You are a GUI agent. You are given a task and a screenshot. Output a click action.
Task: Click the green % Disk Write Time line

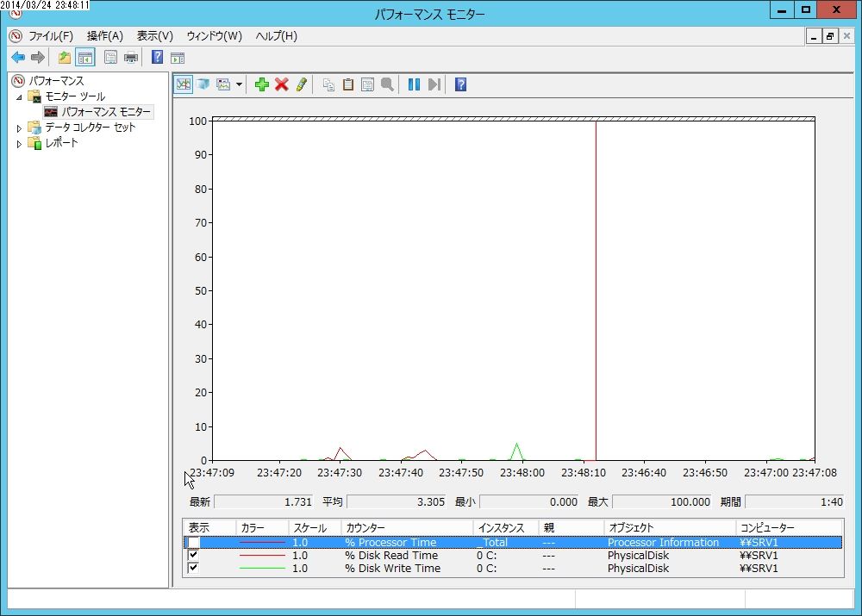pyautogui.click(x=262, y=568)
